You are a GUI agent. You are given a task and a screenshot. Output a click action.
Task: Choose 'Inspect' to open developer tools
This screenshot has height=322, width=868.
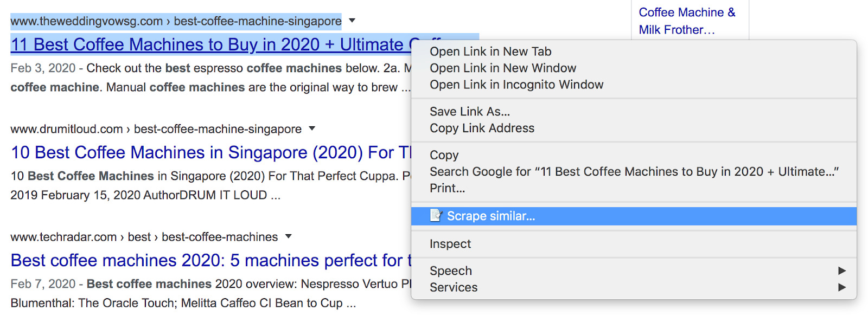[450, 243]
